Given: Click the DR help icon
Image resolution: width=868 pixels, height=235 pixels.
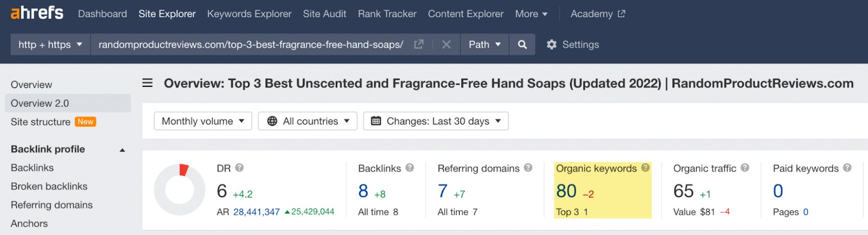Looking at the screenshot, I should click(239, 168).
